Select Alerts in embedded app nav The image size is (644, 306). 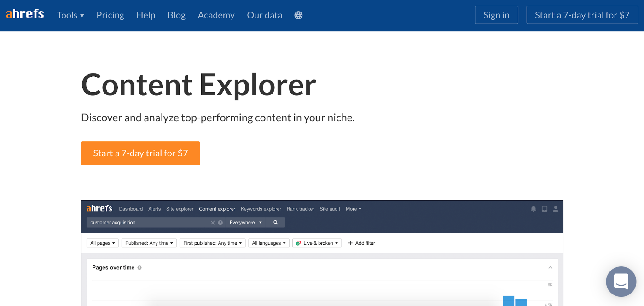[x=155, y=209]
